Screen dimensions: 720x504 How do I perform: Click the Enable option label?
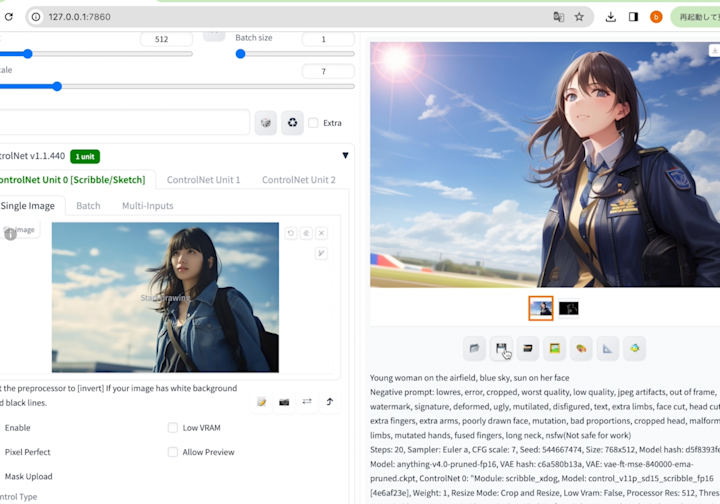pyautogui.click(x=17, y=428)
